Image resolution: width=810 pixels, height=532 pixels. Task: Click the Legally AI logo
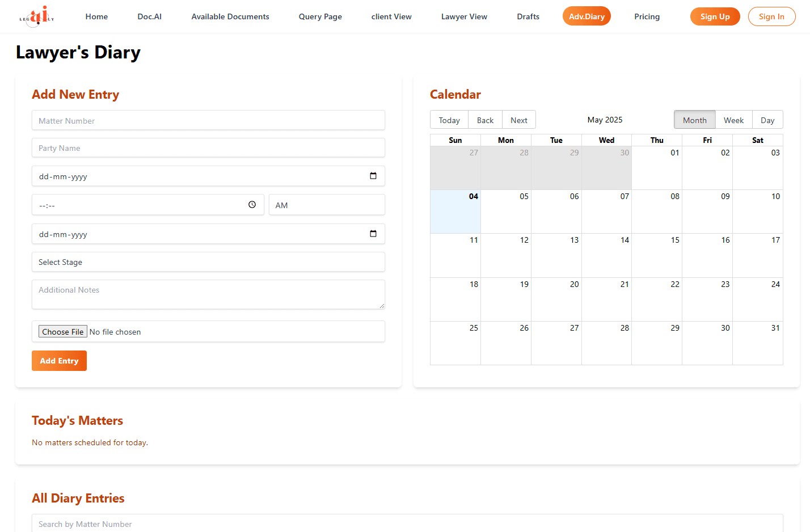[x=37, y=16]
